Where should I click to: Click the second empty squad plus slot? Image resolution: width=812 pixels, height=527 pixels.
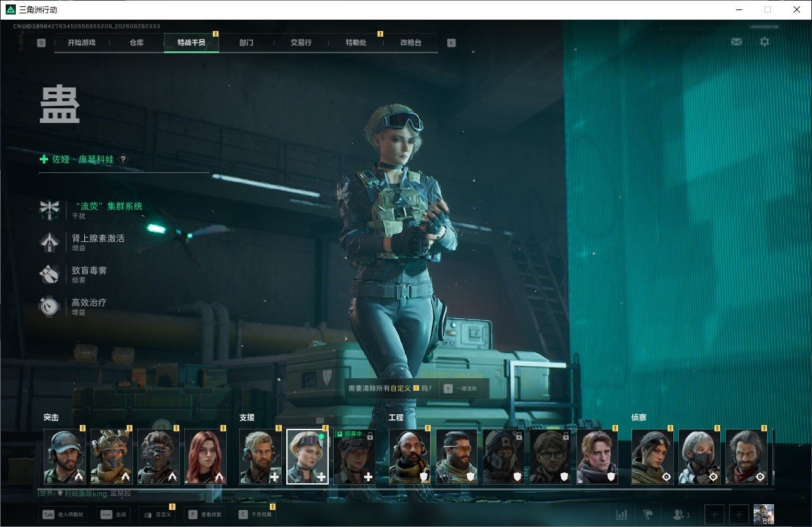(x=739, y=514)
